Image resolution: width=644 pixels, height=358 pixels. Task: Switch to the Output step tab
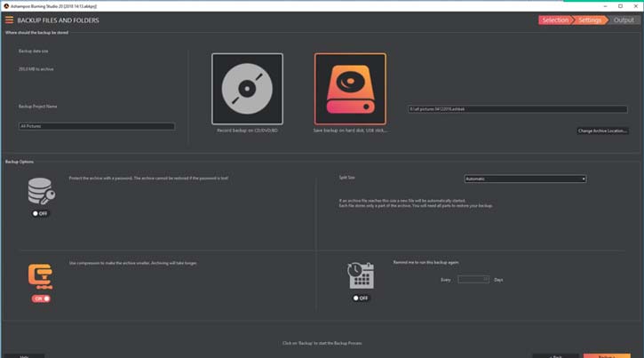(x=623, y=20)
